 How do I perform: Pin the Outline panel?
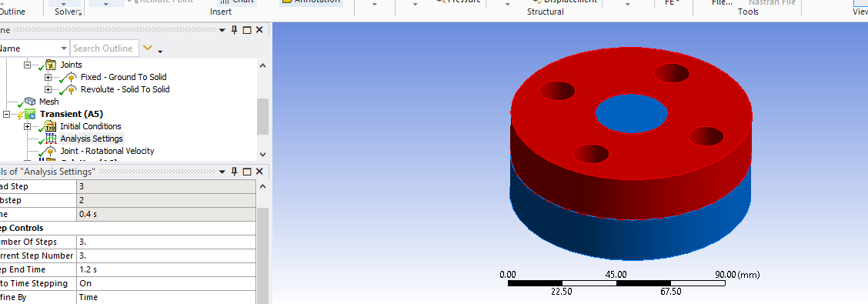click(235, 30)
